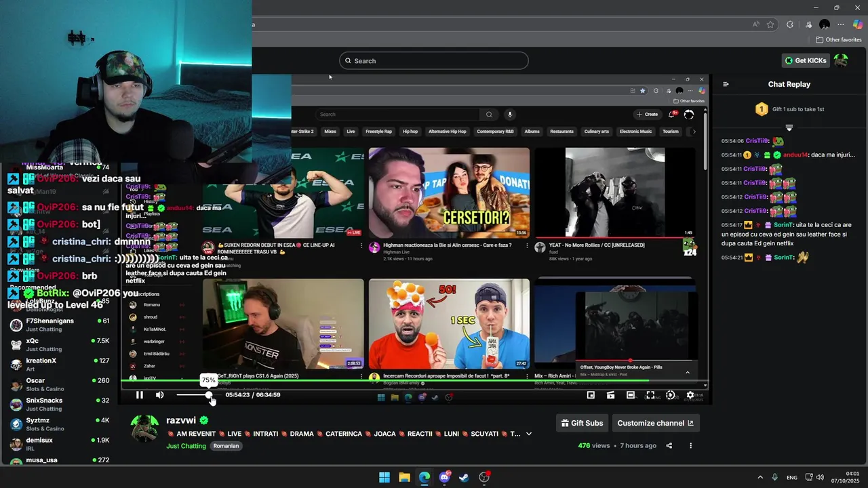Open Edge Read aloud icon
The height and width of the screenshot is (488, 868).
[756, 24]
